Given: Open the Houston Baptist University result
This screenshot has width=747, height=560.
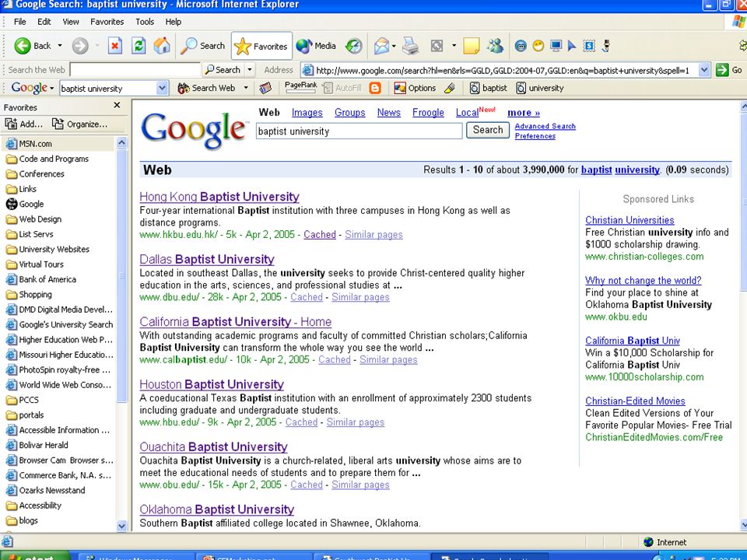Looking at the screenshot, I should coord(212,384).
